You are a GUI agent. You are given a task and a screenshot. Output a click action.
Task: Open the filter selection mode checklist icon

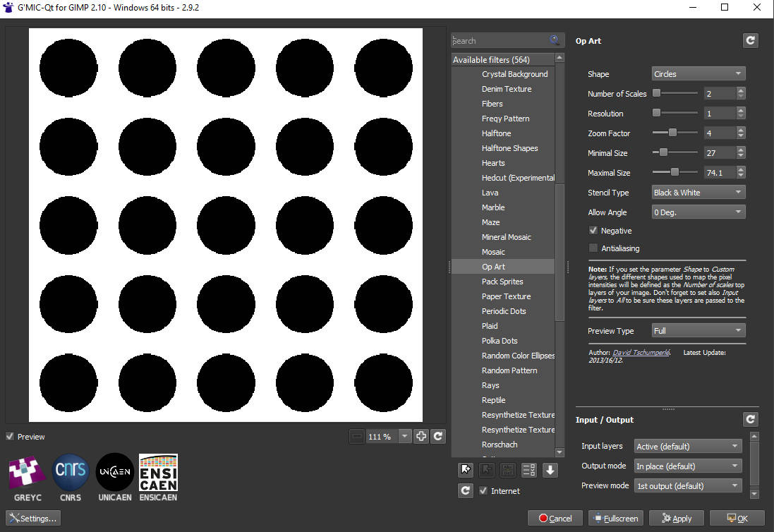tap(528, 470)
